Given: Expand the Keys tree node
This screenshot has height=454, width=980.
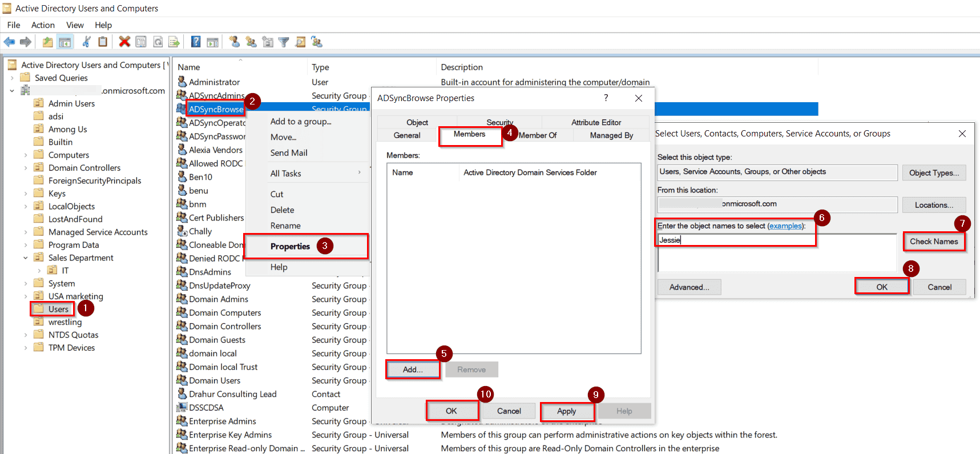Looking at the screenshot, I should (26, 194).
